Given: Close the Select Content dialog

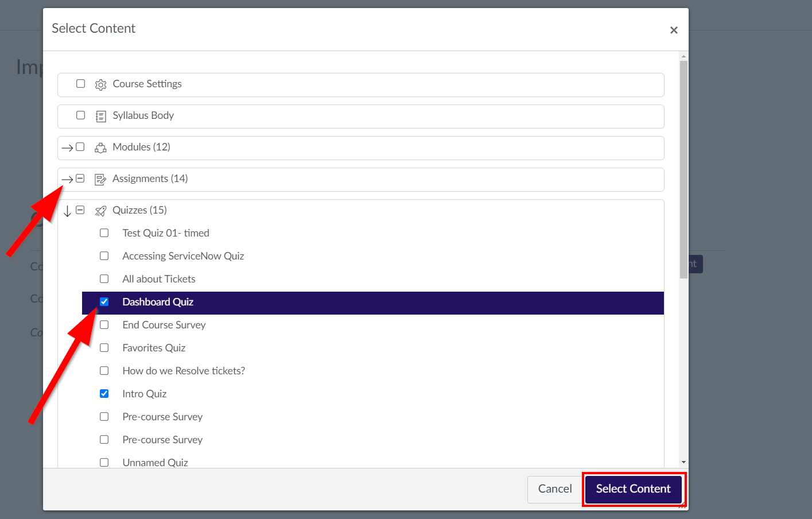Looking at the screenshot, I should point(674,30).
